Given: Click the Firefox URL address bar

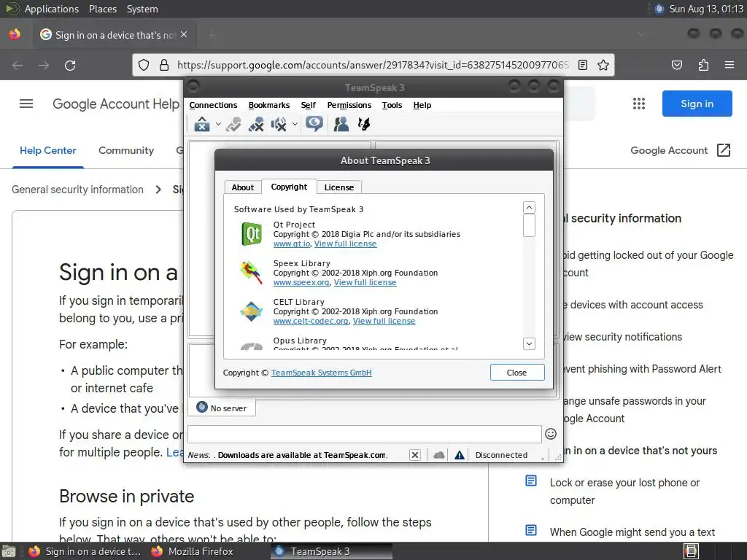Looking at the screenshot, I should coord(373,65).
